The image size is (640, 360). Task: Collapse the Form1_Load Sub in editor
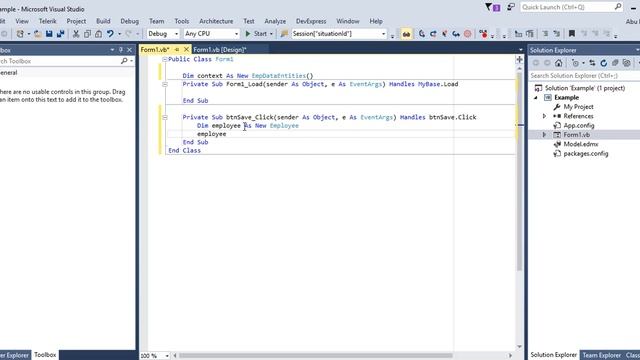point(165,84)
